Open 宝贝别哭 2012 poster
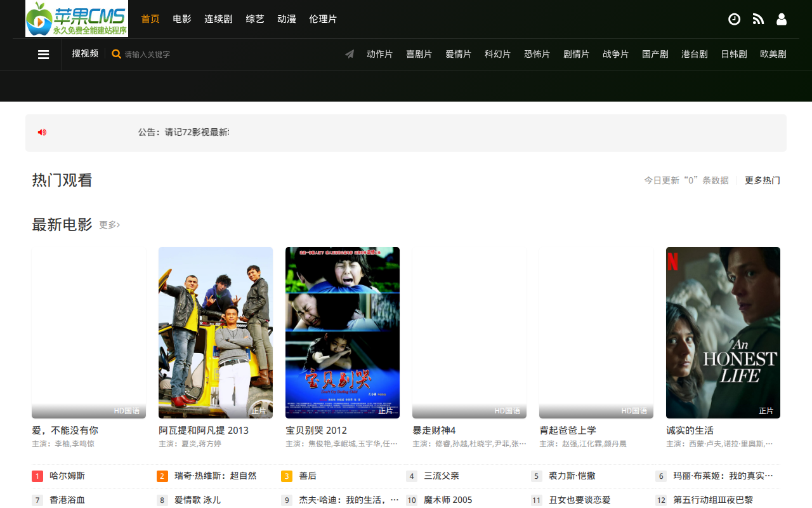 [343, 333]
